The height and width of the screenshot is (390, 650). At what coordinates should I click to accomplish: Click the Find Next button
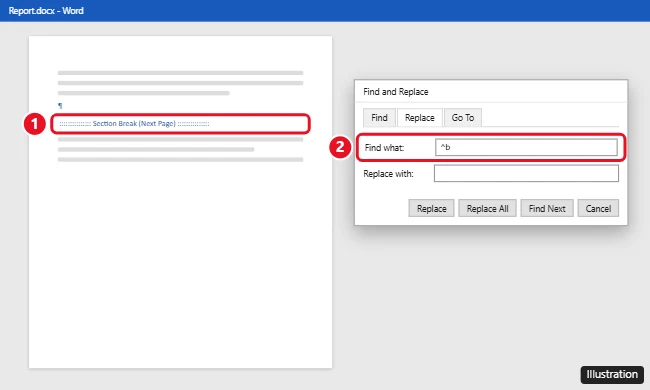pyautogui.click(x=547, y=208)
